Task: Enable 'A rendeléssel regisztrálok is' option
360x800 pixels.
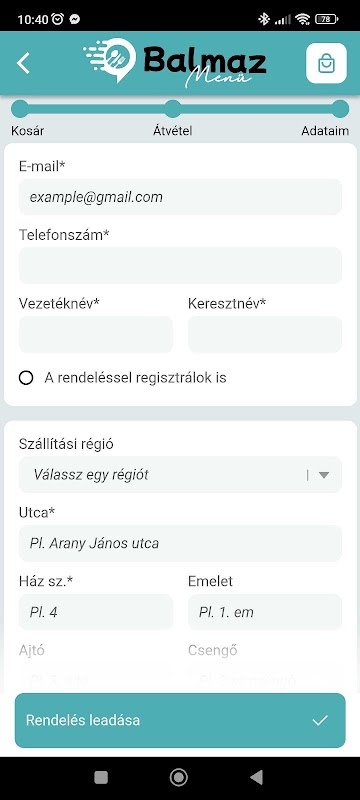Action: (x=26, y=378)
